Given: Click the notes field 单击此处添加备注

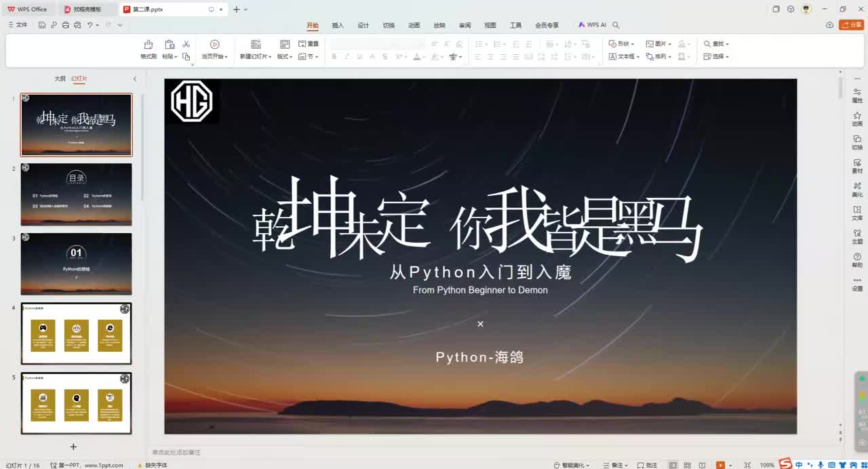Looking at the screenshot, I should (176, 452).
